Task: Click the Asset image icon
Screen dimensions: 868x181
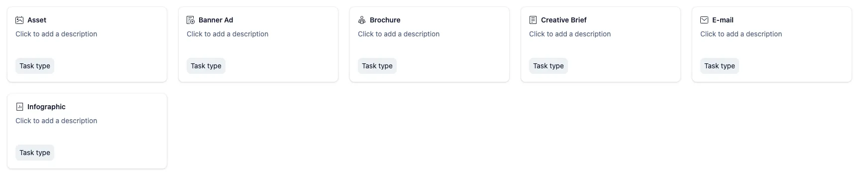Action: tap(19, 20)
